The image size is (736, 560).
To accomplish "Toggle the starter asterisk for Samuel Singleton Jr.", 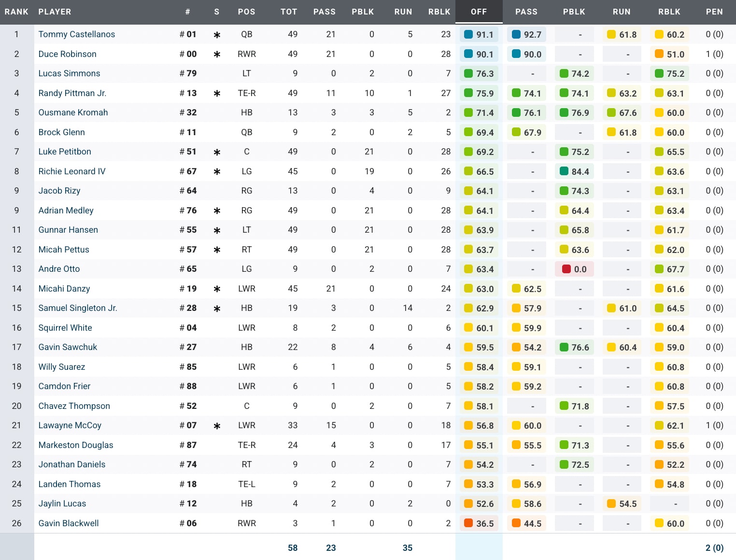I will [217, 308].
